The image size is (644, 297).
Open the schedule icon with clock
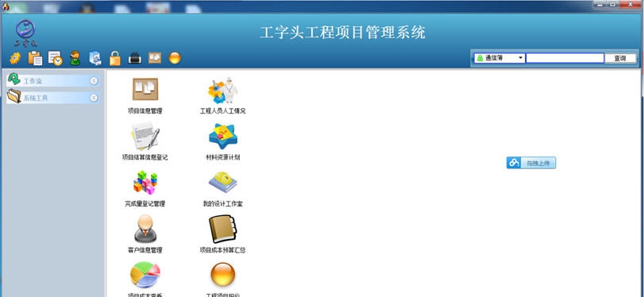(55, 58)
